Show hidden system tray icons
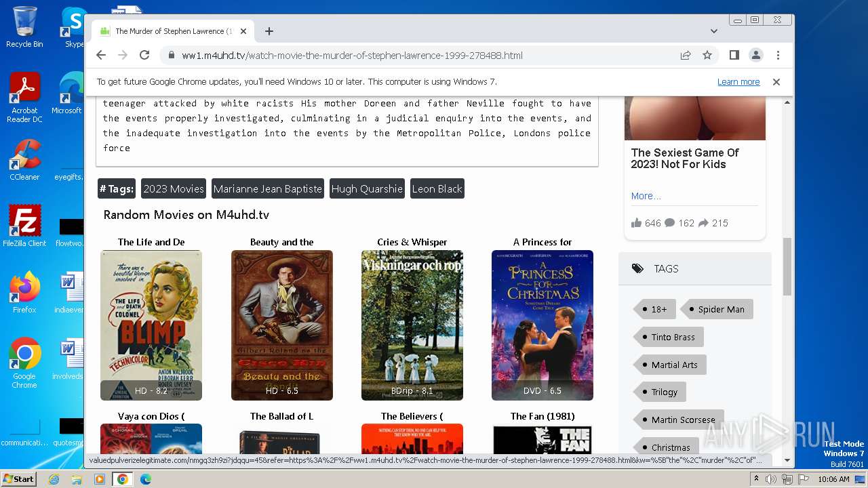Viewport: 868px width, 488px height. 757,479
